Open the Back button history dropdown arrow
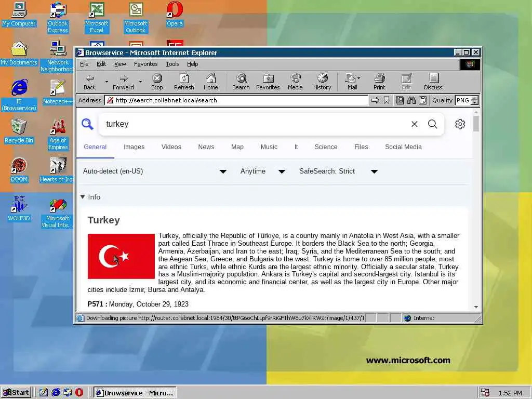The width and height of the screenshot is (532, 399). click(x=107, y=82)
